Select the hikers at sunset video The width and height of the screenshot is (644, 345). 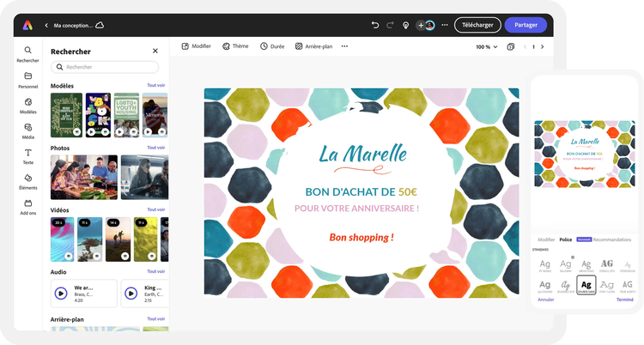coord(118,239)
